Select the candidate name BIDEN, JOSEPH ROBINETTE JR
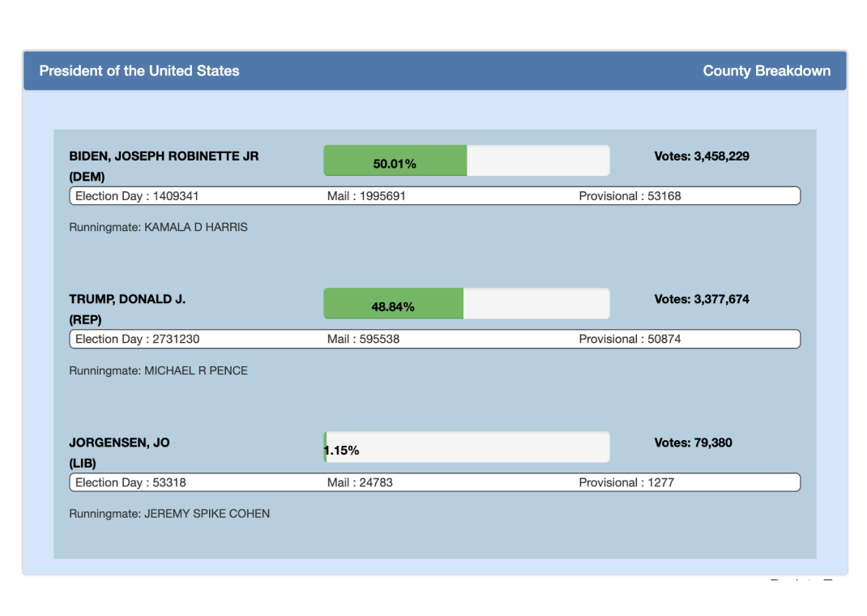Viewport: 867px width, 616px height. [164, 156]
